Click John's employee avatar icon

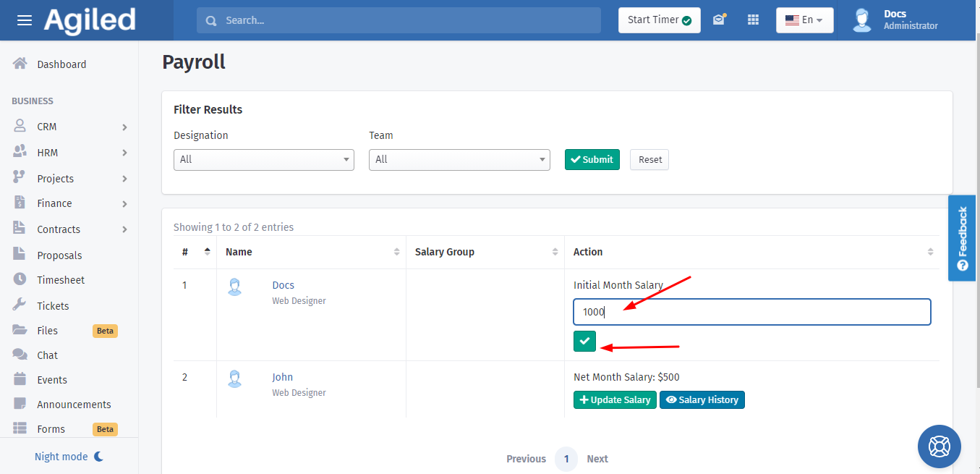pyautogui.click(x=234, y=378)
